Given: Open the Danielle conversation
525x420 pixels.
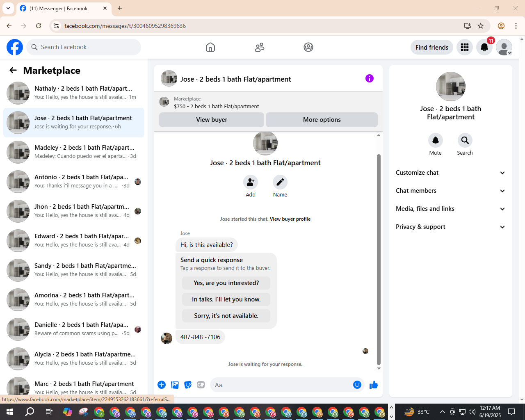Looking at the screenshot, I should click(x=74, y=329).
